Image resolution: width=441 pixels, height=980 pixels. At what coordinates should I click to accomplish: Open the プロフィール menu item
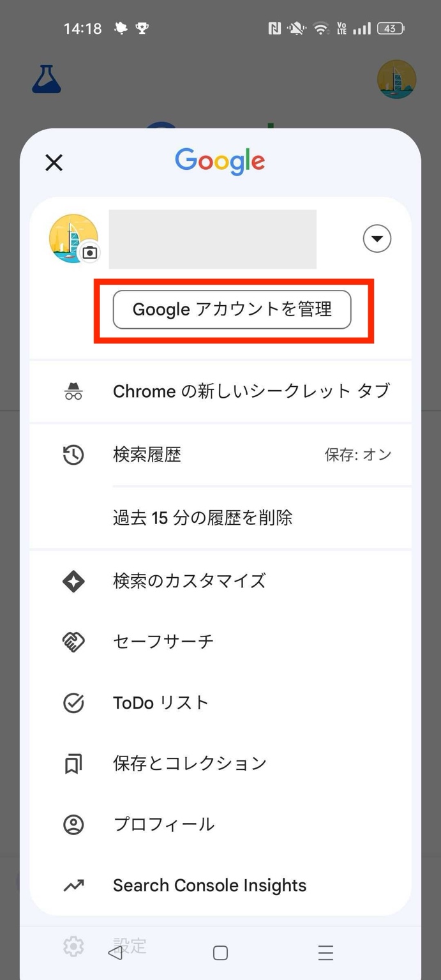tap(163, 824)
